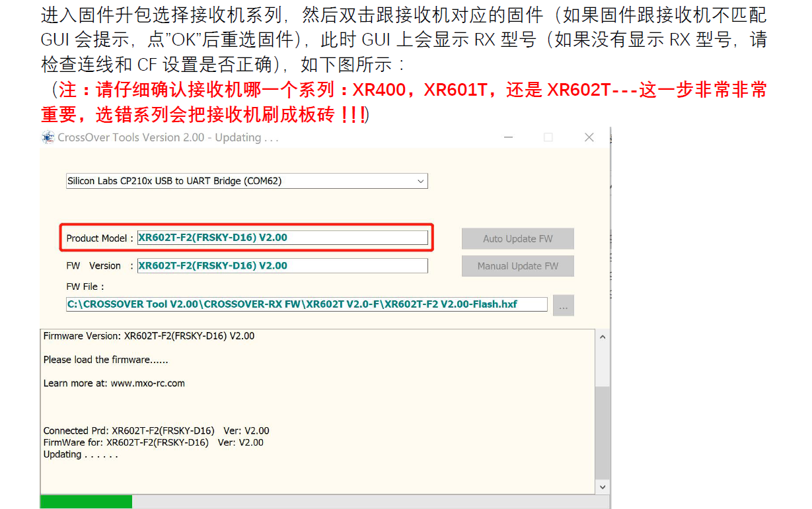Screen dimensions: 812x509
Task: Click the red warning note about XR400 series
Action: 404,102
